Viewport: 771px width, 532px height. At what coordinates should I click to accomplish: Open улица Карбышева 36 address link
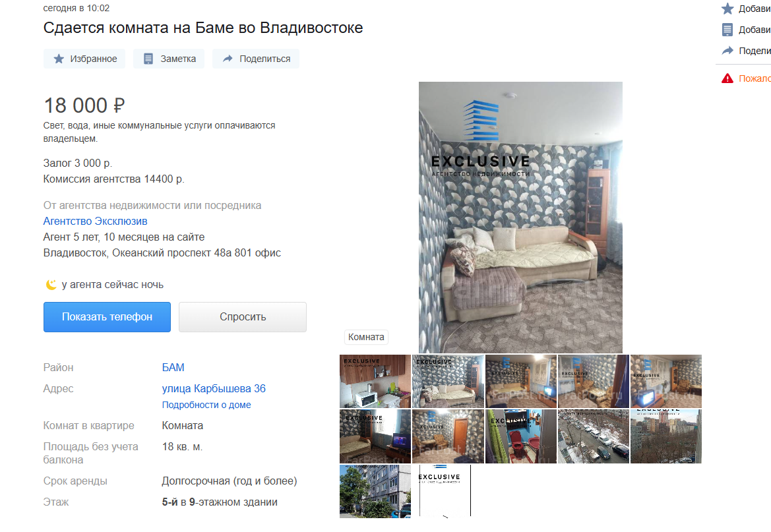[x=214, y=388]
